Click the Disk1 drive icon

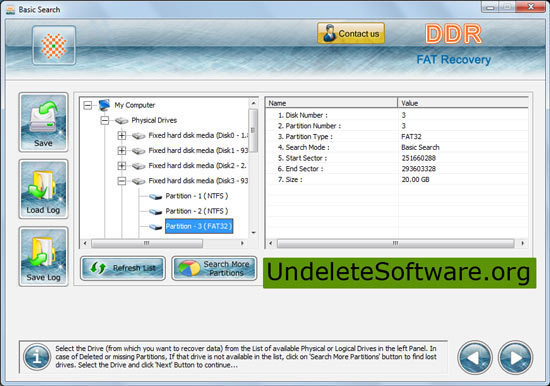tap(139, 151)
